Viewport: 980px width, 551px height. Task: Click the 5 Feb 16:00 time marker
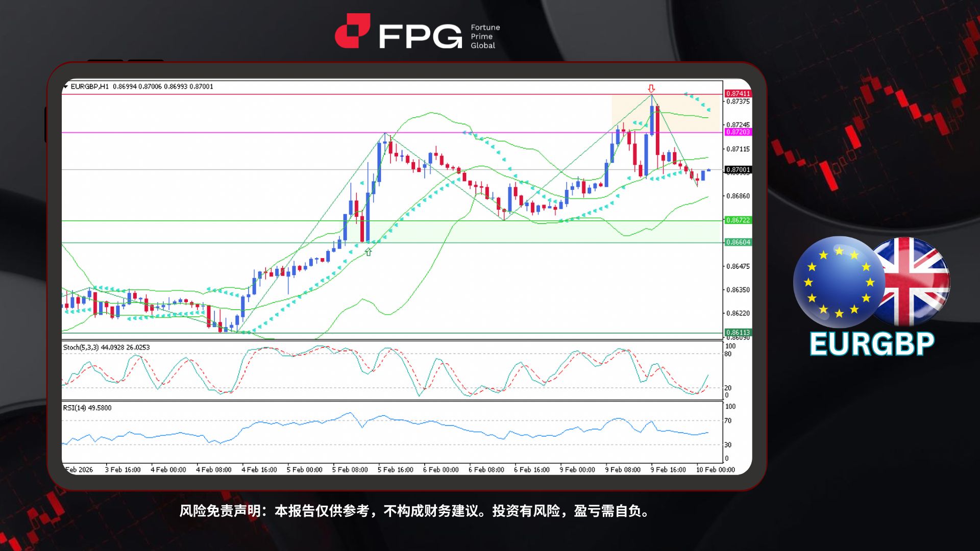395,470
